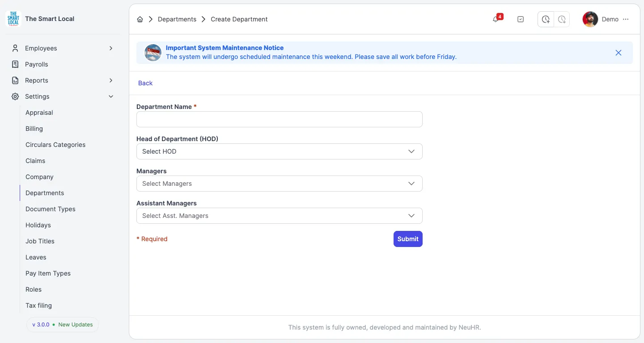Click the Back link
The height and width of the screenshot is (343, 644).
coord(145,83)
